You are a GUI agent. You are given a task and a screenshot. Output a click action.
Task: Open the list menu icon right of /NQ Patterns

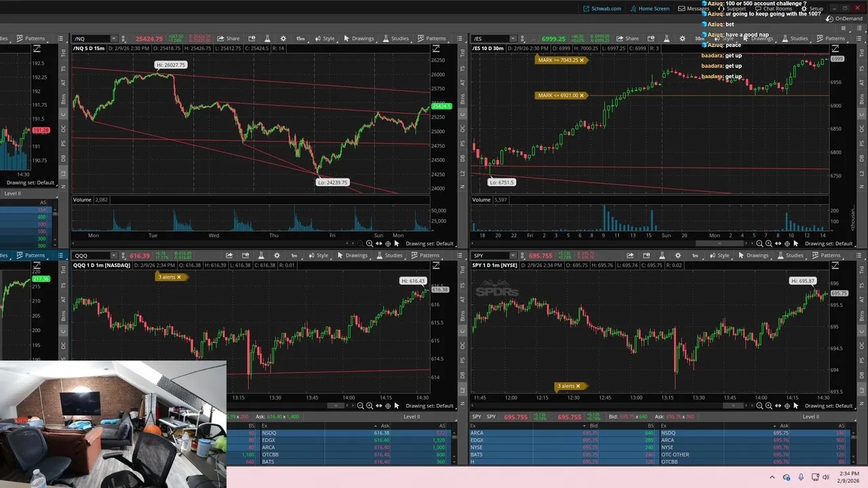coord(460,39)
